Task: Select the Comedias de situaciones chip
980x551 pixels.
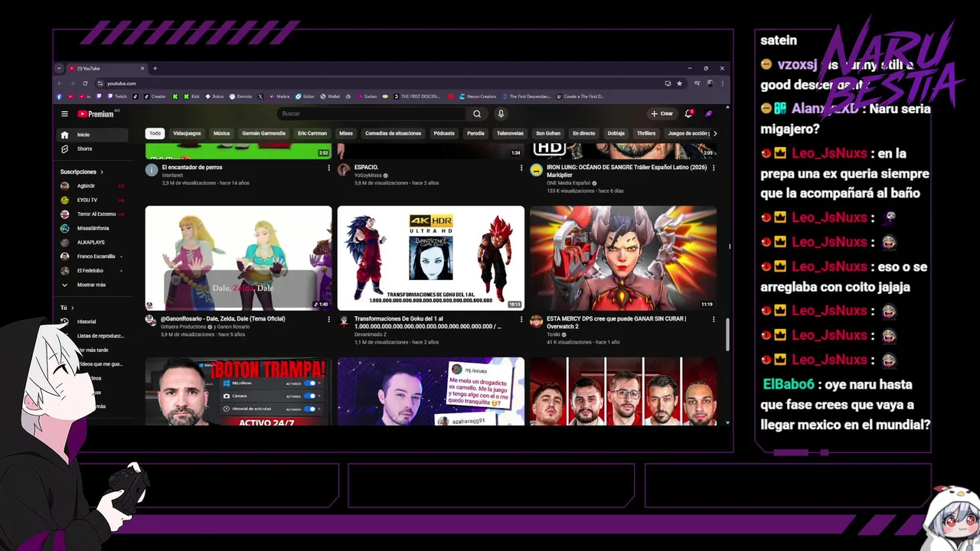Action: 394,133
